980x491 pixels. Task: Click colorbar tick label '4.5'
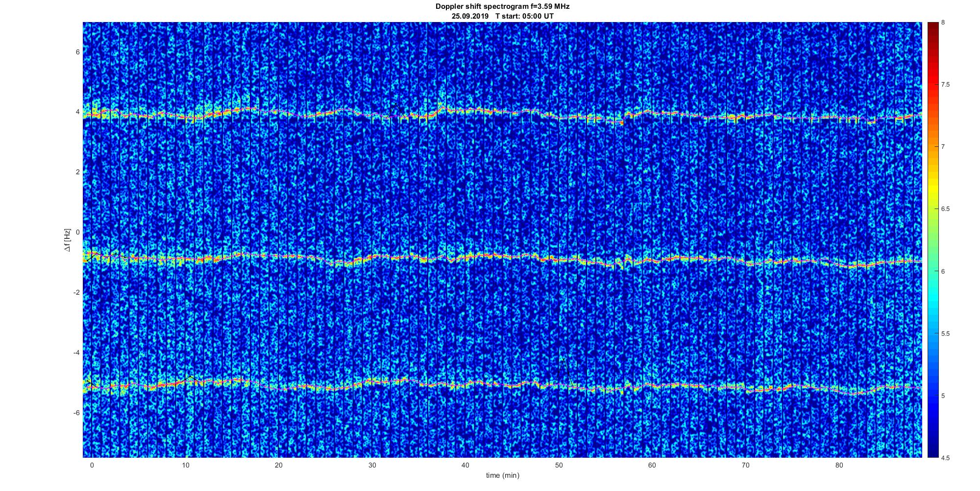(x=946, y=458)
